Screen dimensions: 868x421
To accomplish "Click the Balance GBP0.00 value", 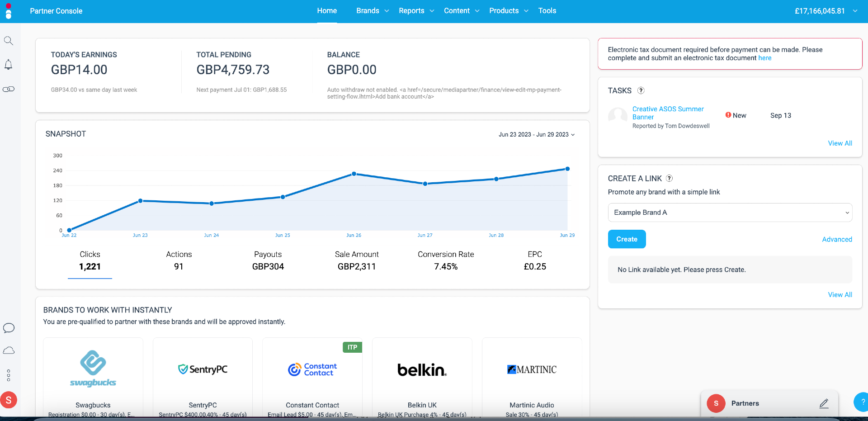I will click(x=352, y=70).
